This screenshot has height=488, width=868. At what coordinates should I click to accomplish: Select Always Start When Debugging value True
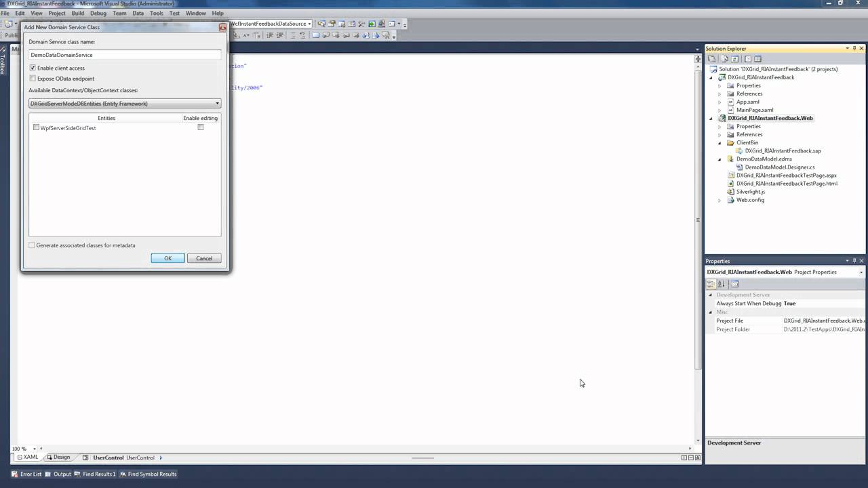click(x=790, y=304)
